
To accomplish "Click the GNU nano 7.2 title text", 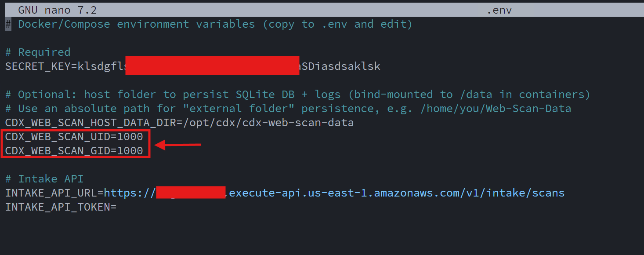I will coord(57,10).
